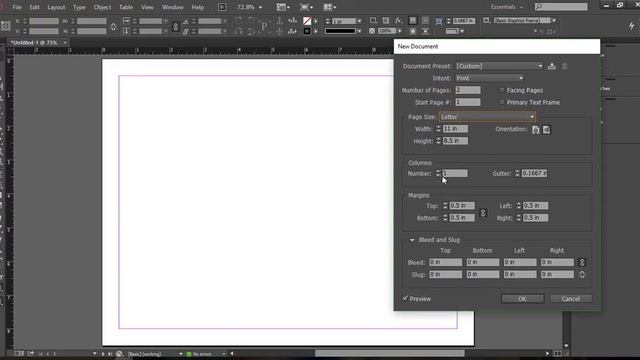Toggle the slug chain link icon
The width and height of the screenshot is (640, 360).
582,275
